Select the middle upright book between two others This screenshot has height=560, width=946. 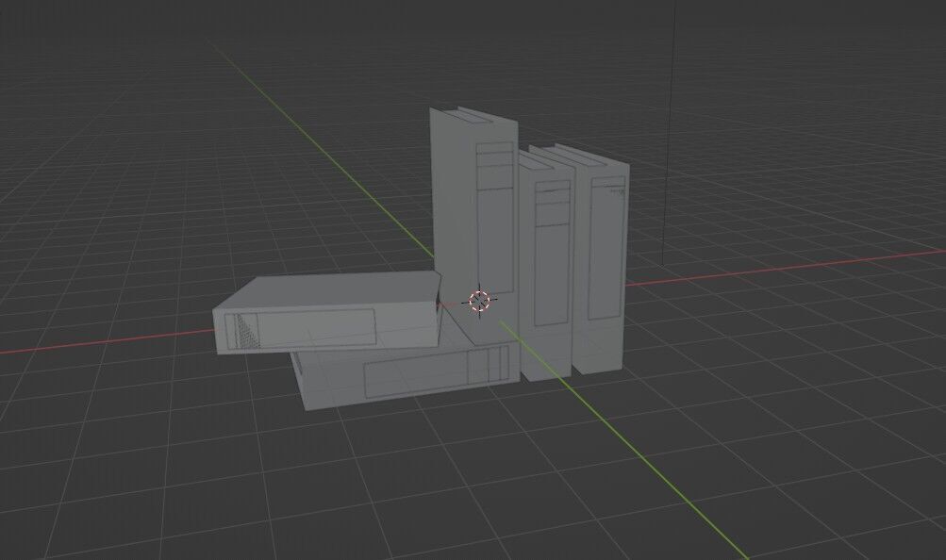[x=546, y=265]
